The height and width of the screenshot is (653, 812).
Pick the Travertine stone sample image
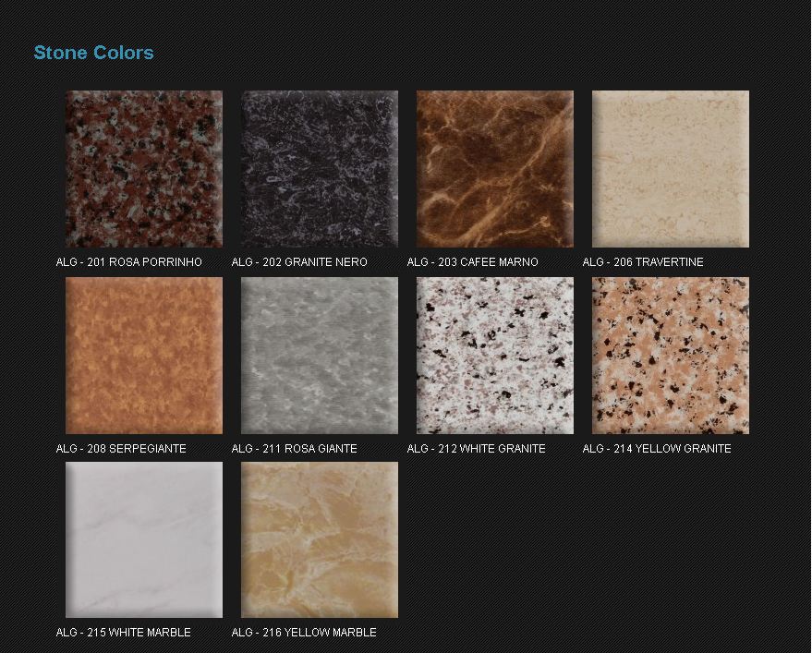coord(671,169)
